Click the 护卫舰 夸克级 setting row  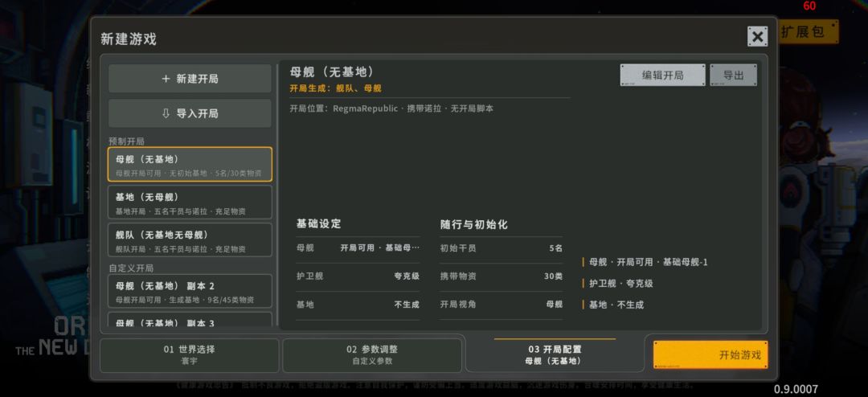click(x=358, y=276)
